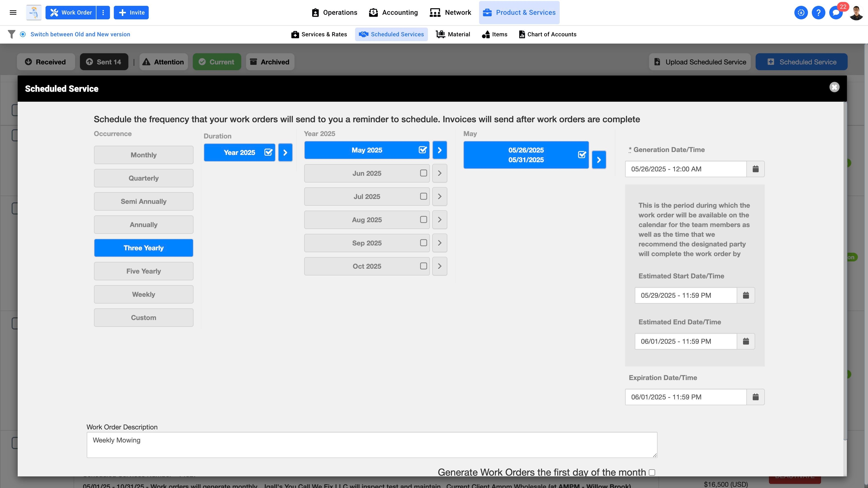The height and width of the screenshot is (488, 868).
Task: Expand the Year 2025 duration arrow
Action: (x=285, y=152)
